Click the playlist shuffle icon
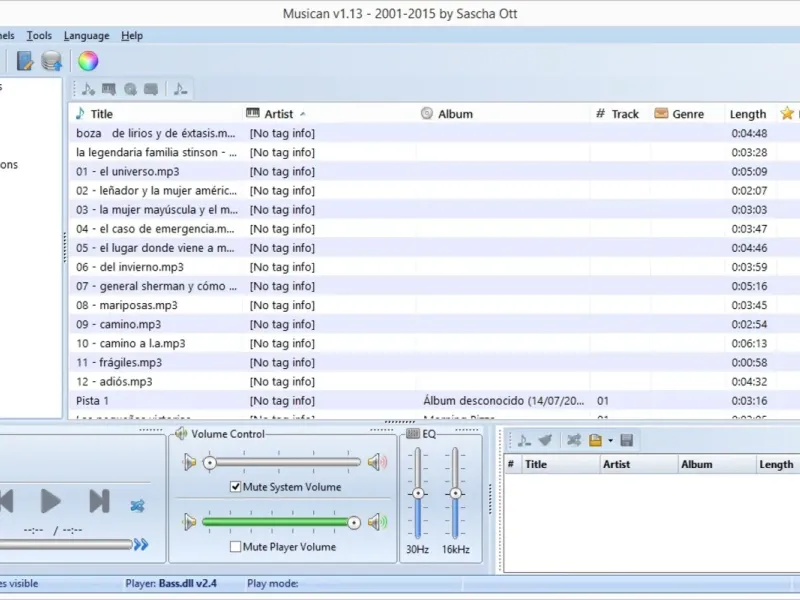Viewport: 800px width, 600px height. 574,440
